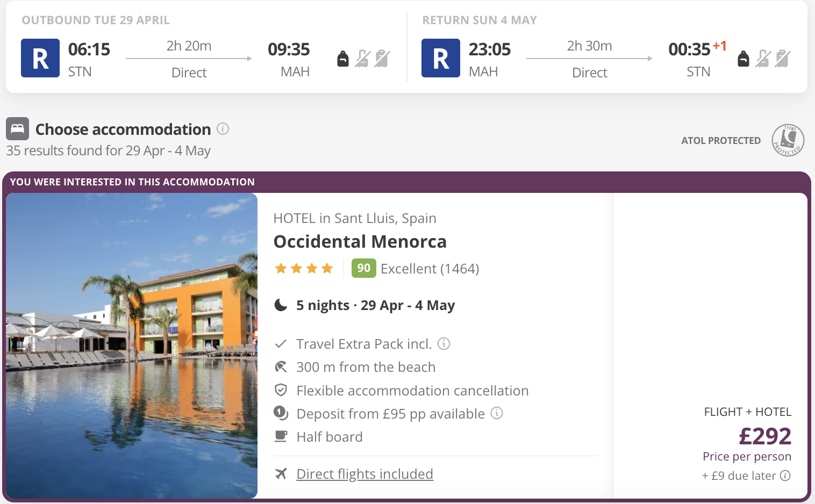Image resolution: width=815 pixels, height=504 pixels.
Task: Click checkmark icon beside Travel Extra Pack
Action: 281,343
